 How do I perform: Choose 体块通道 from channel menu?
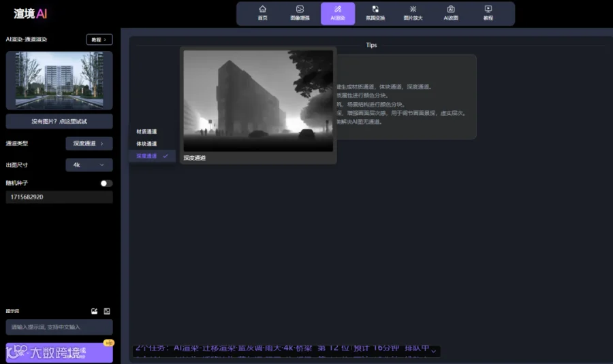point(146,144)
